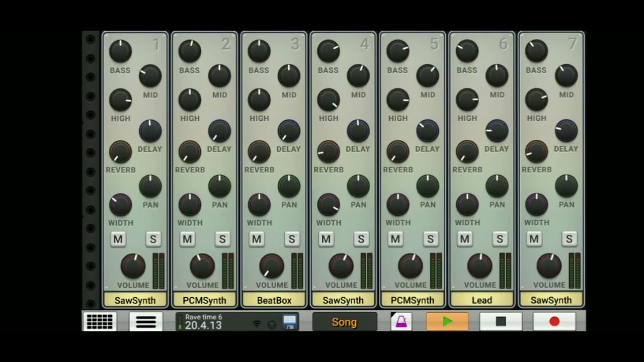Click the channel 1 Width knob

tap(120, 205)
